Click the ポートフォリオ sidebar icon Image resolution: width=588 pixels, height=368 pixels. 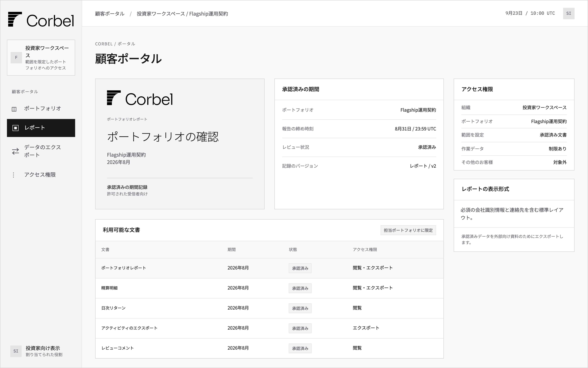click(x=14, y=109)
